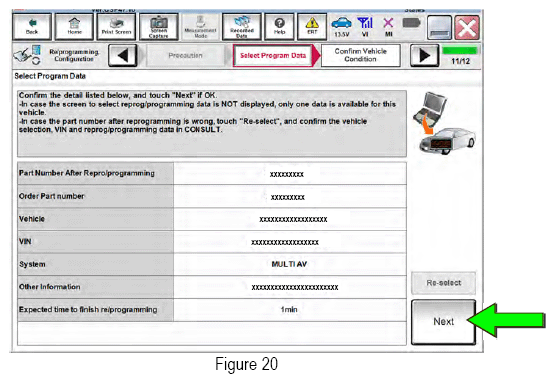Image resolution: width=555 pixels, height=383 pixels.
Task: Click the MI disconnected status icon
Action: [388, 27]
